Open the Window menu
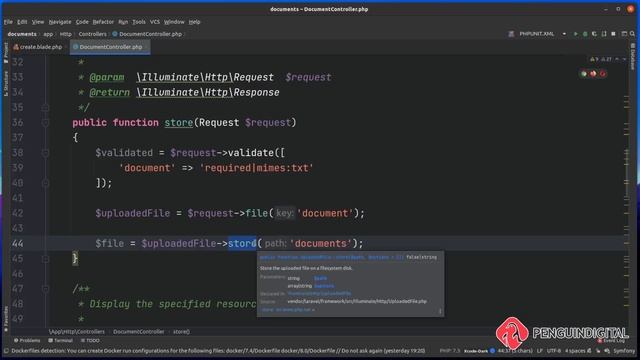640x360 pixels. (174, 22)
